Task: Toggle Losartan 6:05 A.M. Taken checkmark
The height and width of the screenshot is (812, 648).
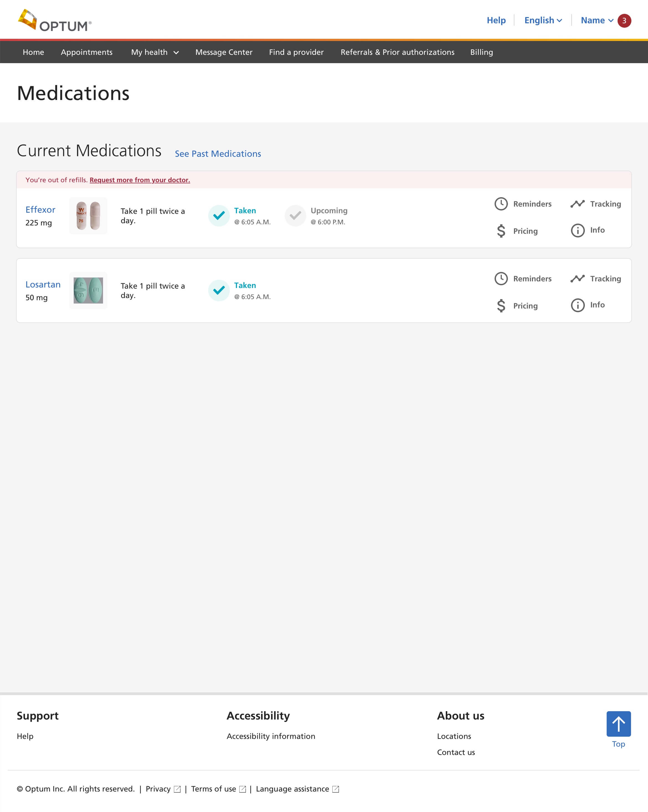Action: [x=219, y=291]
